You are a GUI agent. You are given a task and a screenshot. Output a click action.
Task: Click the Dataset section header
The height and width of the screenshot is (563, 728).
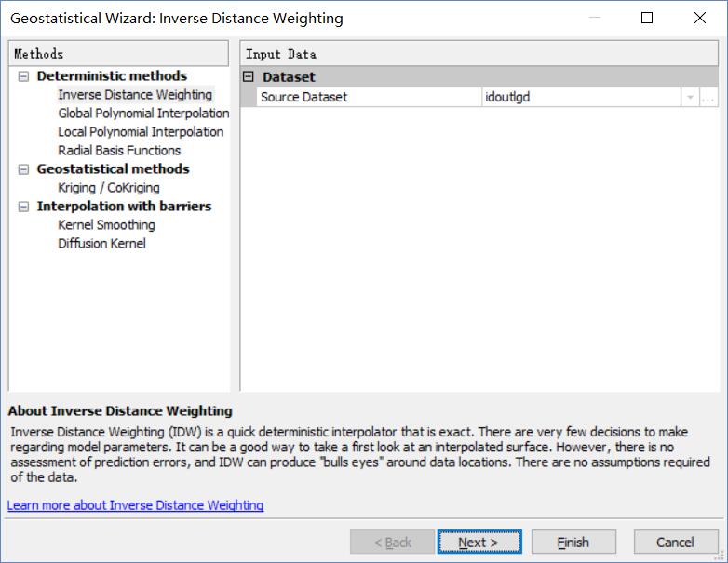(x=479, y=76)
